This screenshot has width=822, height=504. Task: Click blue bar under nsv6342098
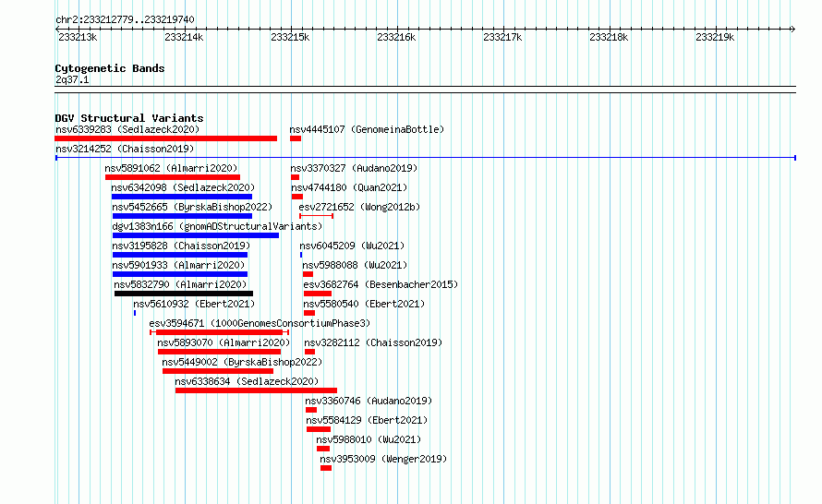(x=182, y=197)
